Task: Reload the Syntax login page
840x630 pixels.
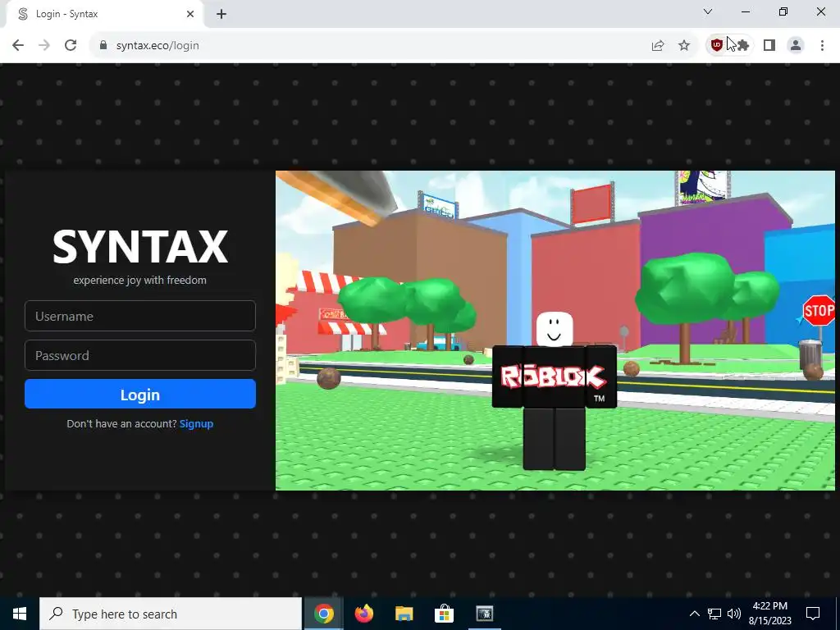Action: (71, 46)
